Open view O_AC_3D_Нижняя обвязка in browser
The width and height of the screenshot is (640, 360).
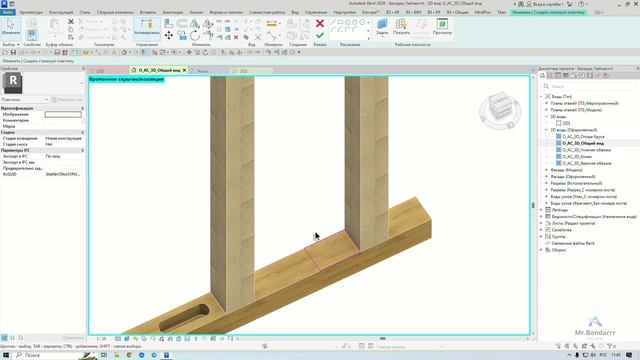tap(587, 150)
